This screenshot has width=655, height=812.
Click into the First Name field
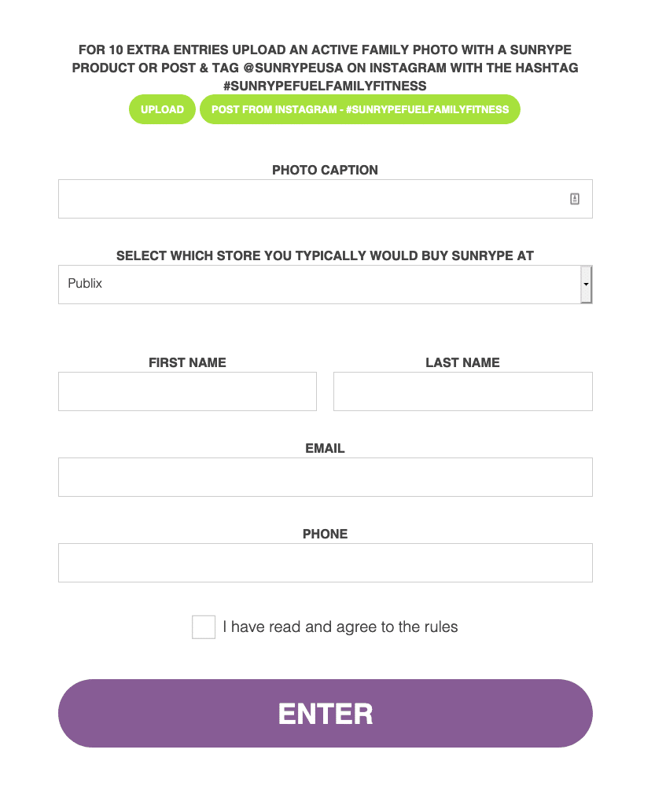pos(187,391)
